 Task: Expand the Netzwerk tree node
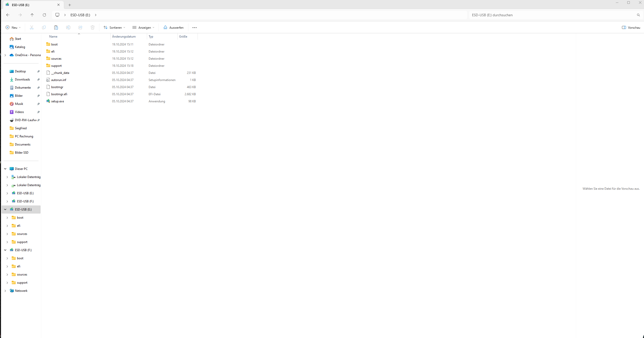click(5, 291)
